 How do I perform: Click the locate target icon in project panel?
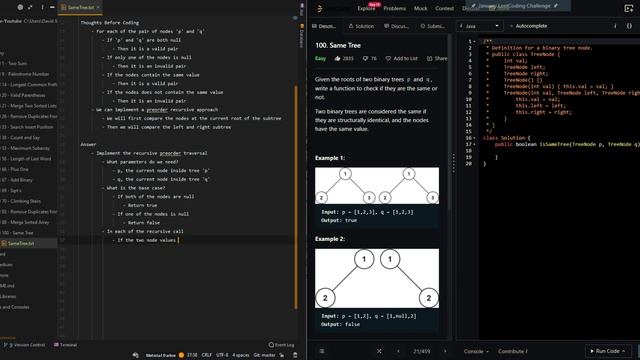point(20,7)
